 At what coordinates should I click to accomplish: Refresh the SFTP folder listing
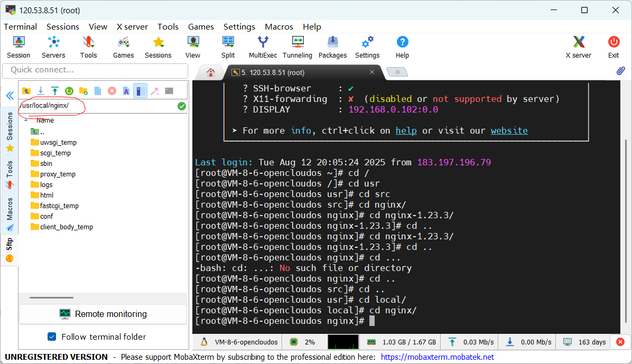click(x=69, y=91)
